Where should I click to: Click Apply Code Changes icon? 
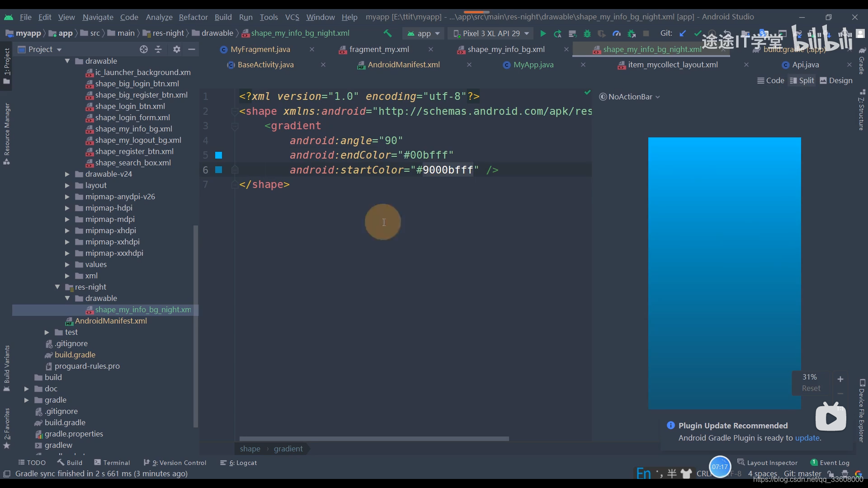pos(572,33)
